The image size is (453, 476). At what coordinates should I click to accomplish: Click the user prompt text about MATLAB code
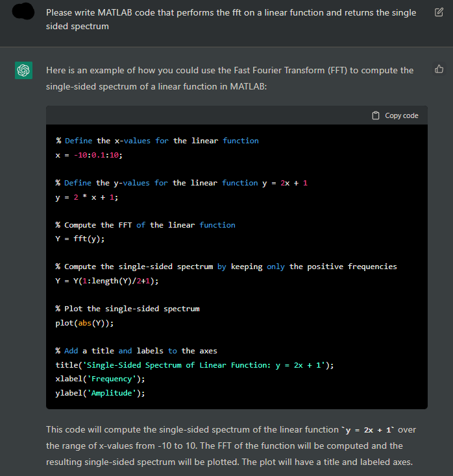[231, 19]
